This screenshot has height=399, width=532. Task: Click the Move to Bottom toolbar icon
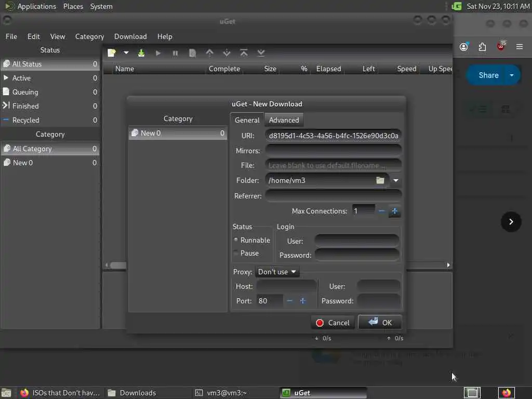click(261, 53)
